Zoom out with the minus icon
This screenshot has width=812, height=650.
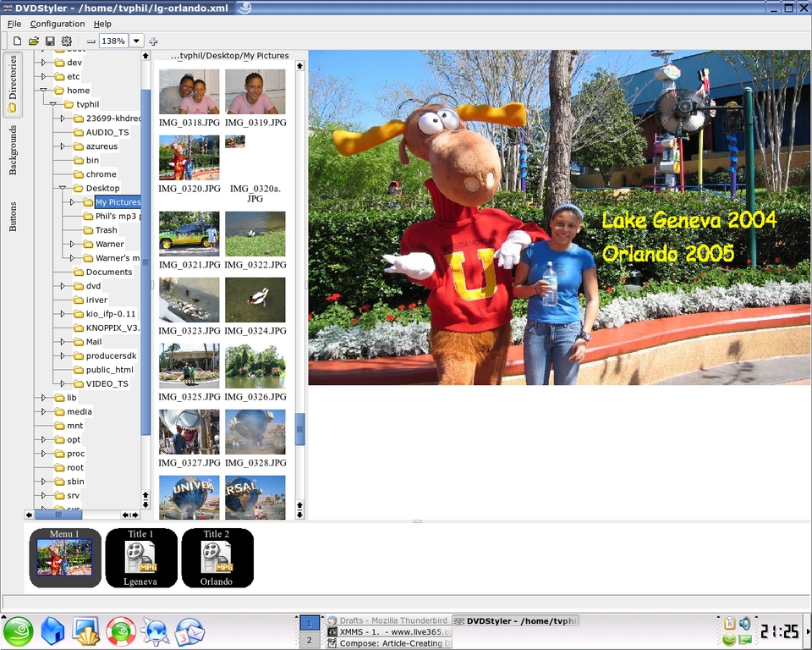point(91,41)
